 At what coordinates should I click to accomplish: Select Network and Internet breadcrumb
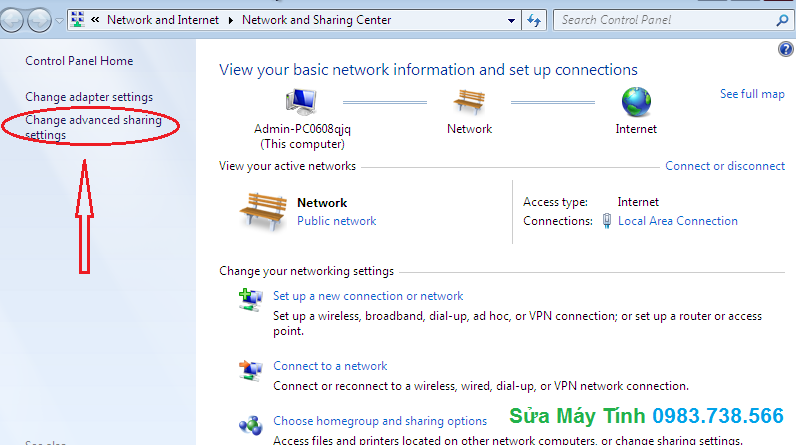pos(162,20)
